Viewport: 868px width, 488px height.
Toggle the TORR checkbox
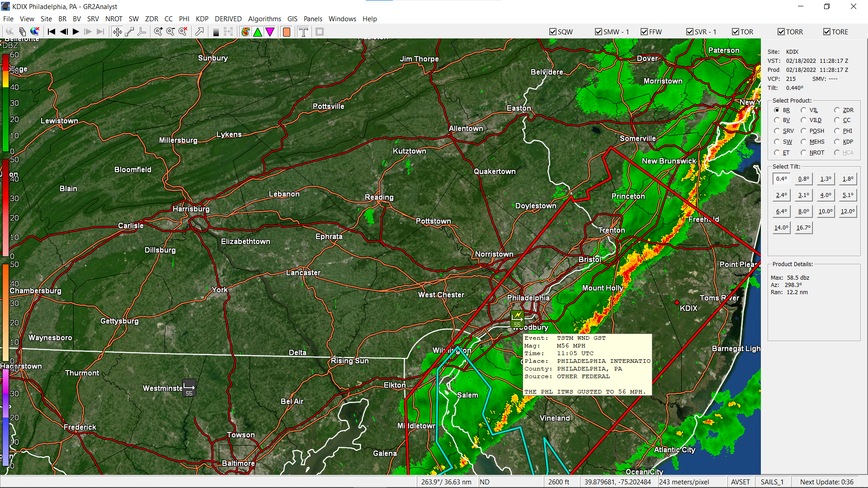(781, 32)
